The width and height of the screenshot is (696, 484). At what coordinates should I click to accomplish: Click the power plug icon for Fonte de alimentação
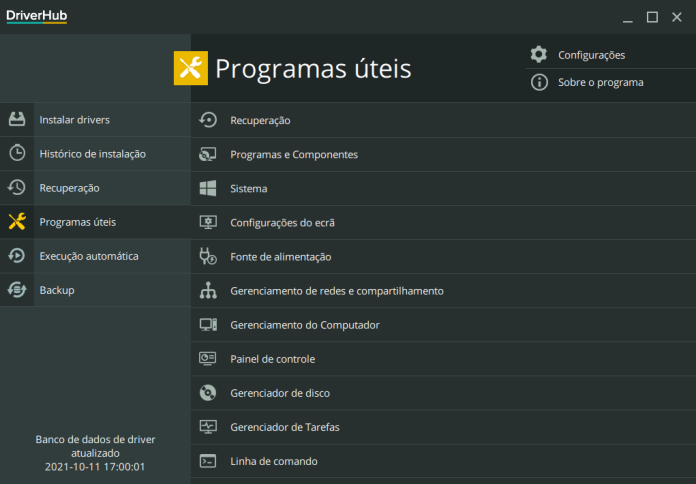208,256
